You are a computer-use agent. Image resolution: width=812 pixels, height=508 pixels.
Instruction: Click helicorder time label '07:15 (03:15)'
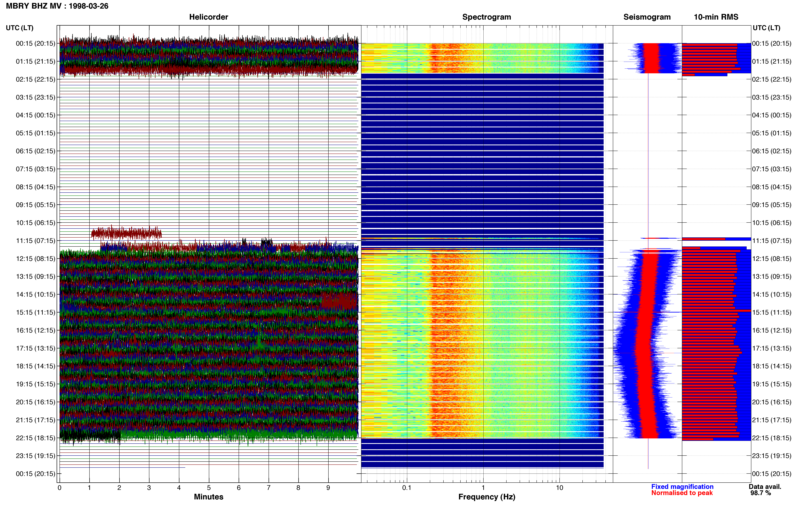(x=36, y=169)
